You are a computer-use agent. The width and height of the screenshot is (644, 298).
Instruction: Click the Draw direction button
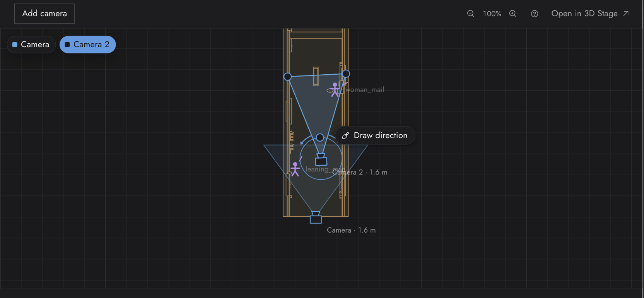click(375, 135)
